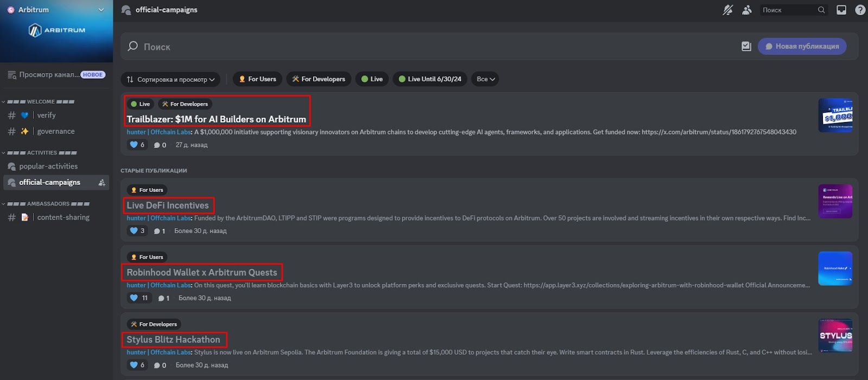Click the Live DeFi Incentives post thumbnail
Image resolution: width=868 pixels, height=380 pixels.
835,201
